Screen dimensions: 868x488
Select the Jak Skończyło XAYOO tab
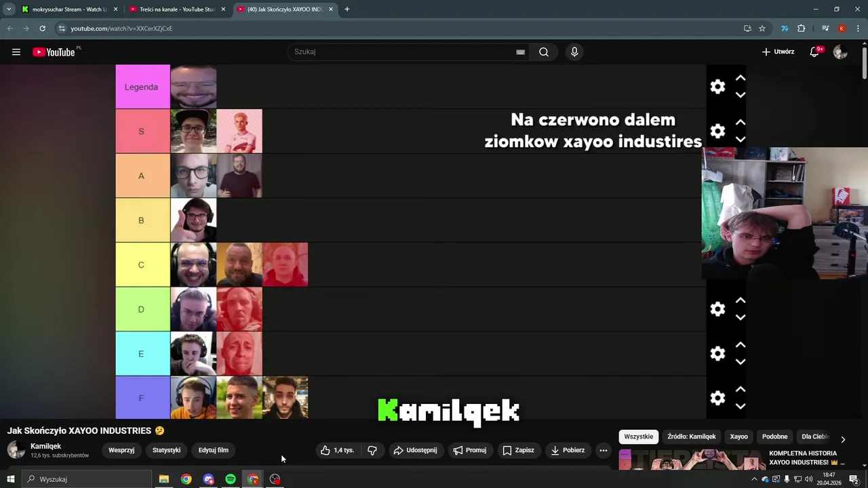[x=284, y=9]
